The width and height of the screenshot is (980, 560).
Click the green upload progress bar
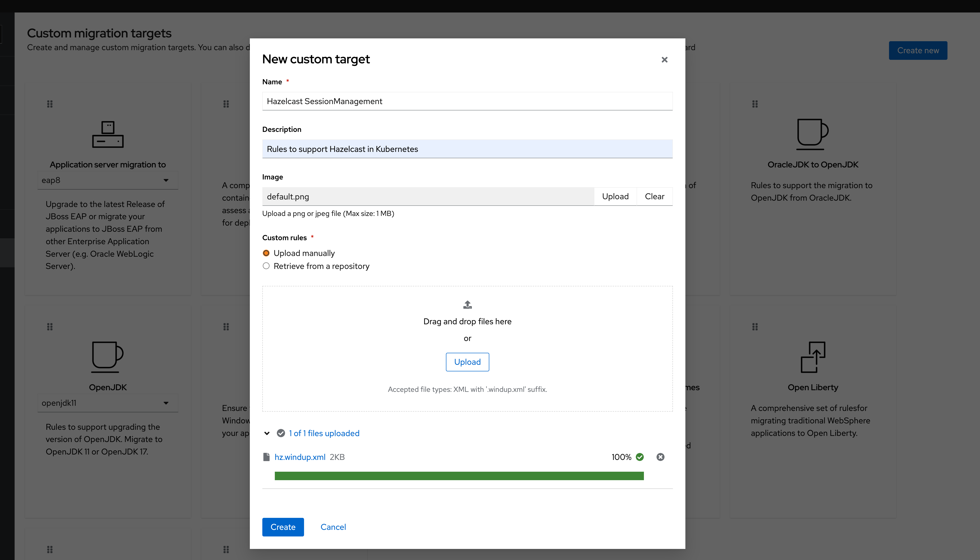(459, 476)
